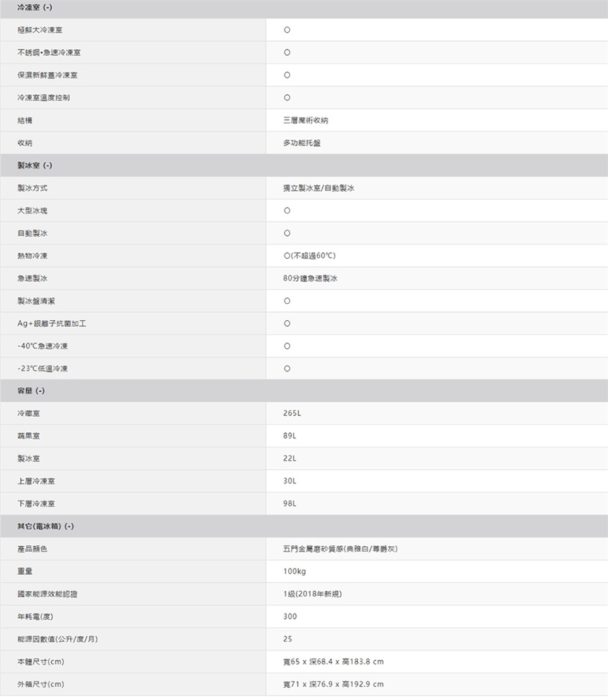Click the circle mark in the -40℃急速冷凍 row
This screenshot has height=700, width=608.
(287, 346)
